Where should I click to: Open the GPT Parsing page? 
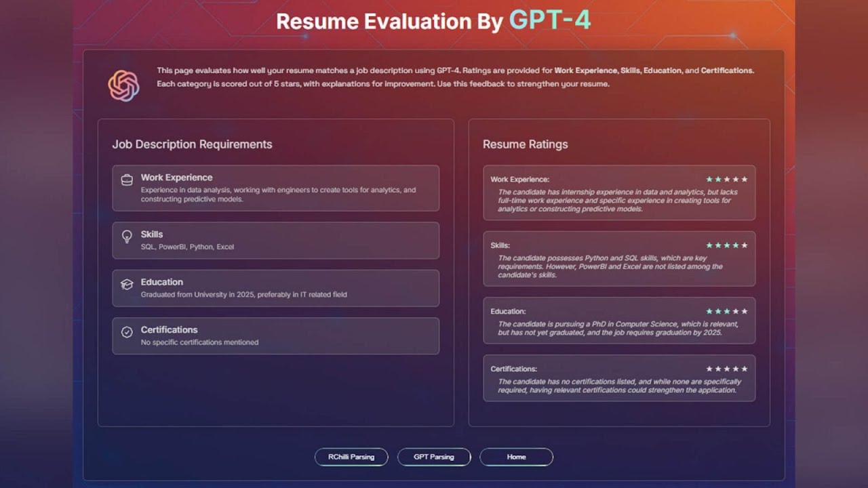click(x=434, y=457)
